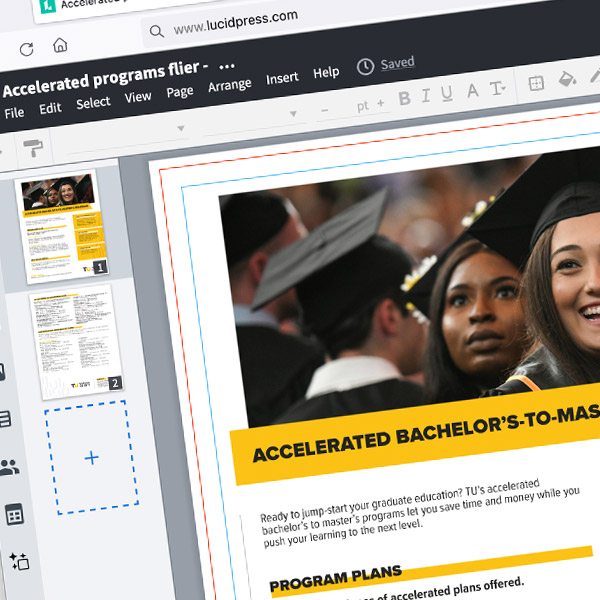600x600 pixels.
Task: Go to browser home page
Action: click(60, 45)
